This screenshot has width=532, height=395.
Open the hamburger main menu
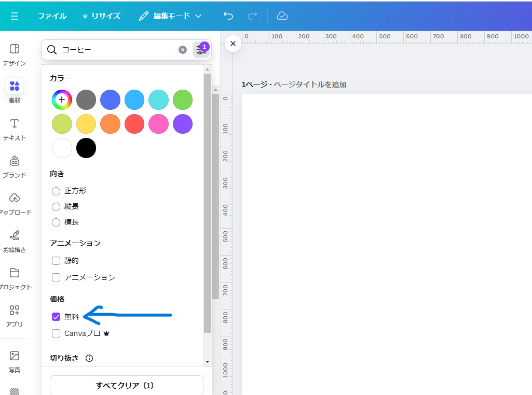pyautogui.click(x=14, y=16)
